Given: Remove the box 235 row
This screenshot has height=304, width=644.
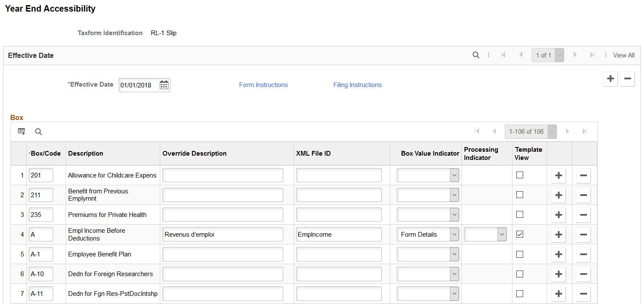Looking at the screenshot, I should (x=583, y=215).
